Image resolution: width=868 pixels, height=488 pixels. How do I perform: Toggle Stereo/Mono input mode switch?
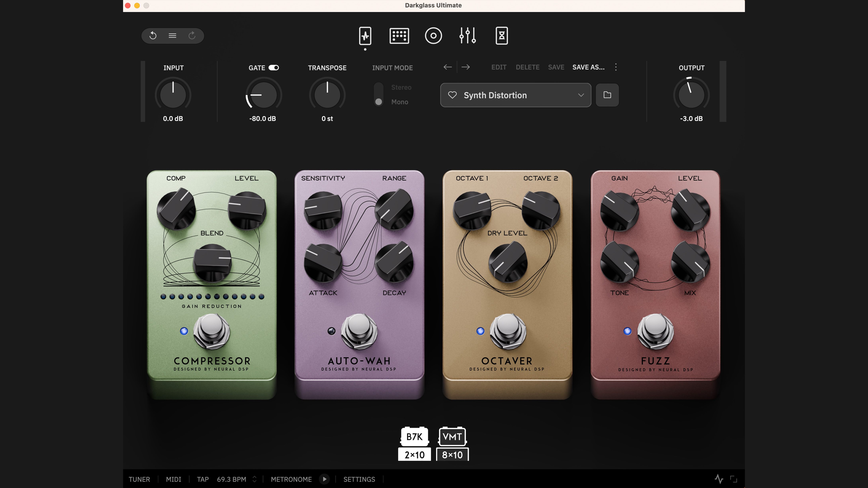(378, 94)
